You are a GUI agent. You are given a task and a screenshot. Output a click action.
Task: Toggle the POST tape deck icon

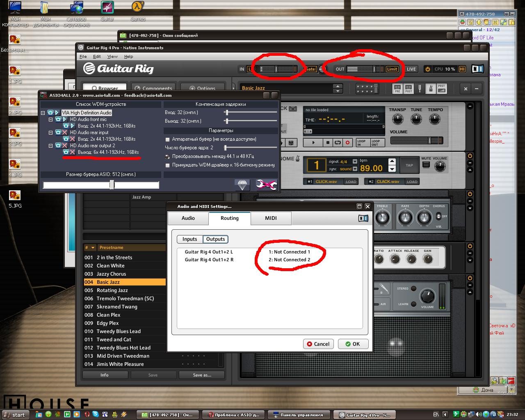point(408,89)
